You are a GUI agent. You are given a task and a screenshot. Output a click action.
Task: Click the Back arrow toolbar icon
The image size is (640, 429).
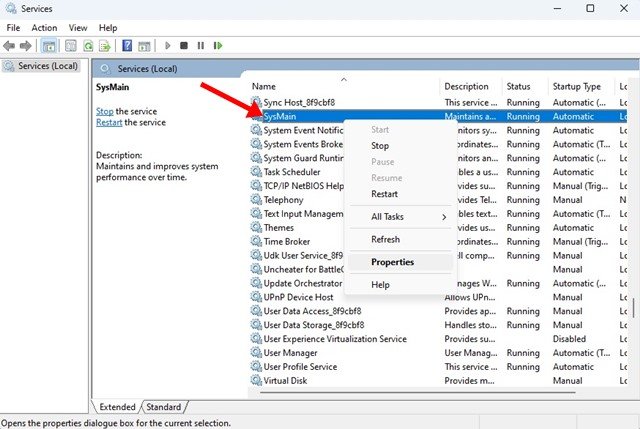pyautogui.click(x=9, y=46)
